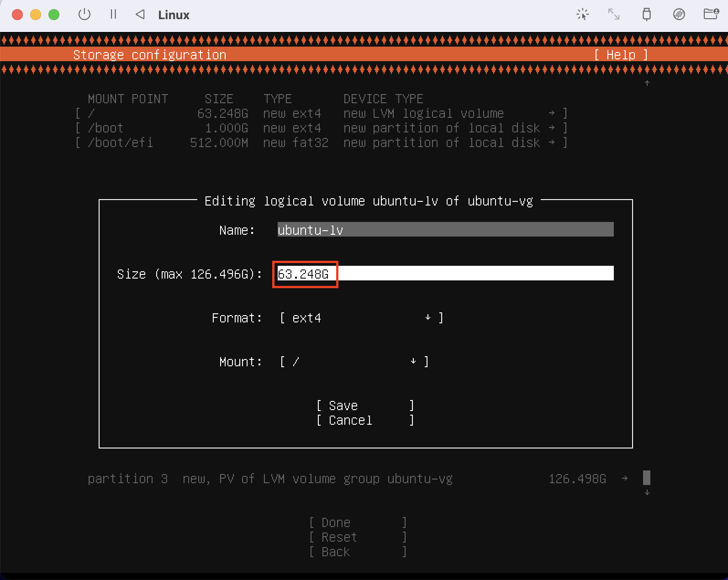Click the Size (max 126.496G) label
Viewport: 728px width, 580px height.
(190, 274)
